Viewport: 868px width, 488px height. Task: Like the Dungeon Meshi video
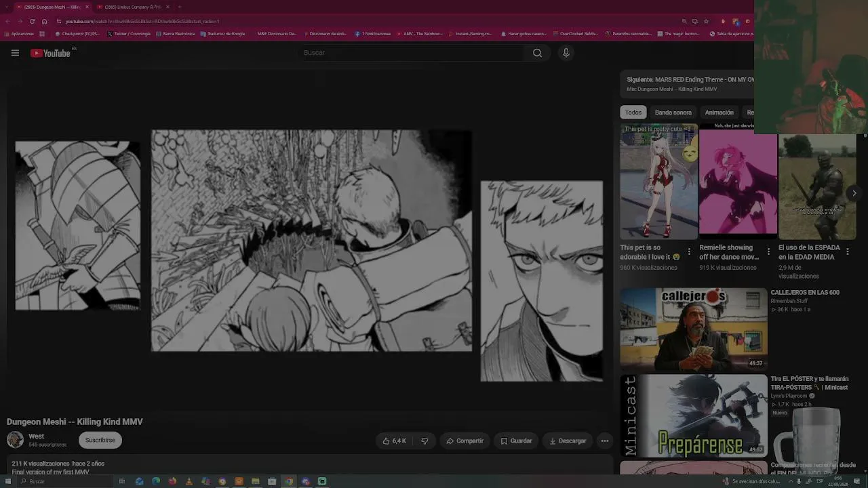coord(395,441)
